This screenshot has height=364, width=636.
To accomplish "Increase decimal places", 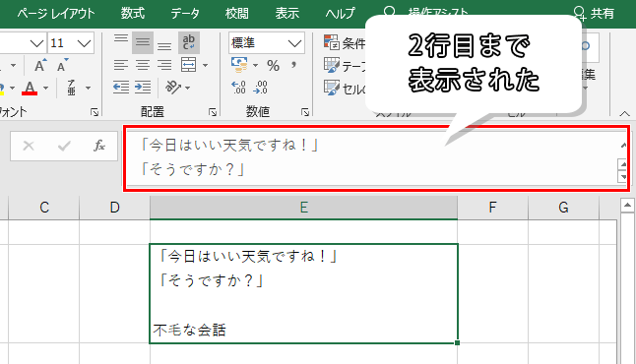I will pyautogui.click(x=238, y=88).
